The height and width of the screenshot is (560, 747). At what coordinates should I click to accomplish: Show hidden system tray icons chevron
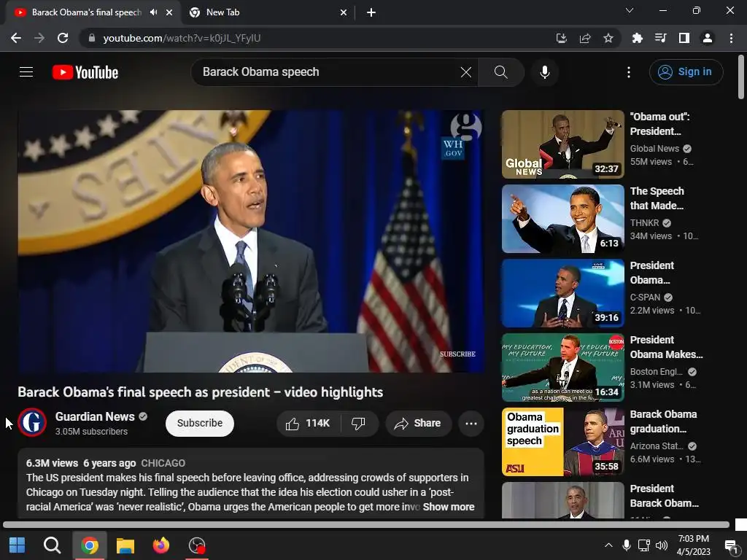pyautogui.click(x=608, y=545)
